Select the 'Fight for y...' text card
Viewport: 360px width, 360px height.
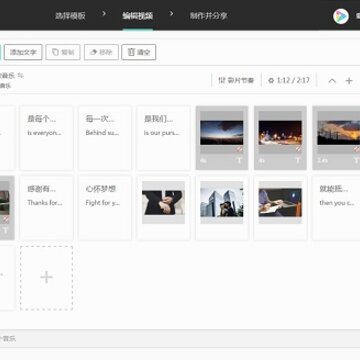105,208
